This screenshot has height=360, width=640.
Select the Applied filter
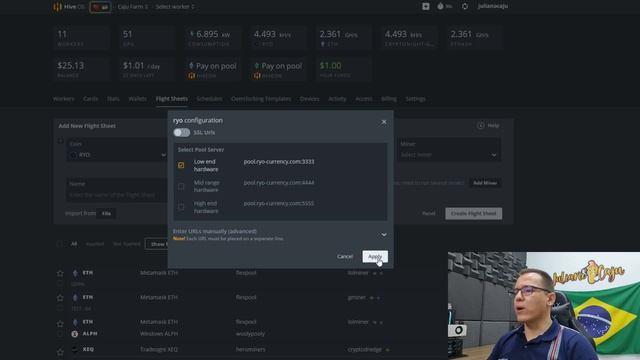point(95,244)
